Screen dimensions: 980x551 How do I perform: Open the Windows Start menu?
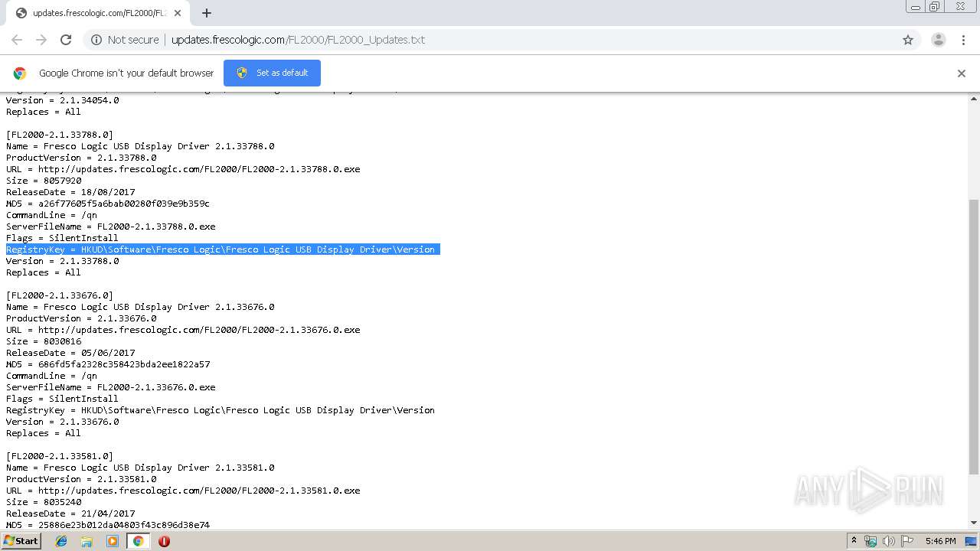[x=21, y=541]
